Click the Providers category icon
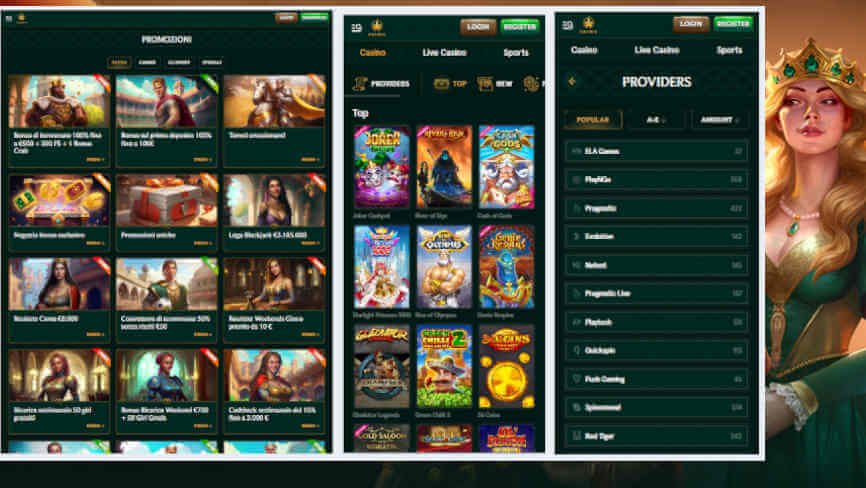The image size is (866, 488). pos(361,84)
